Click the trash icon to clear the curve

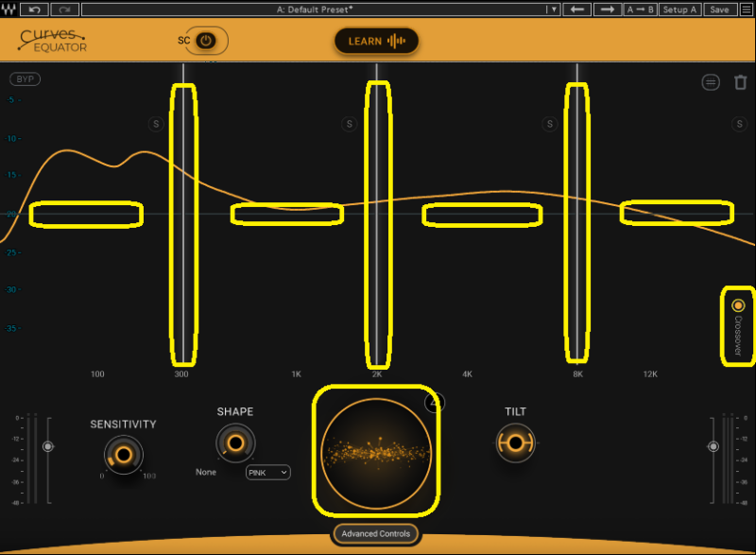click(x=740, y=82)
